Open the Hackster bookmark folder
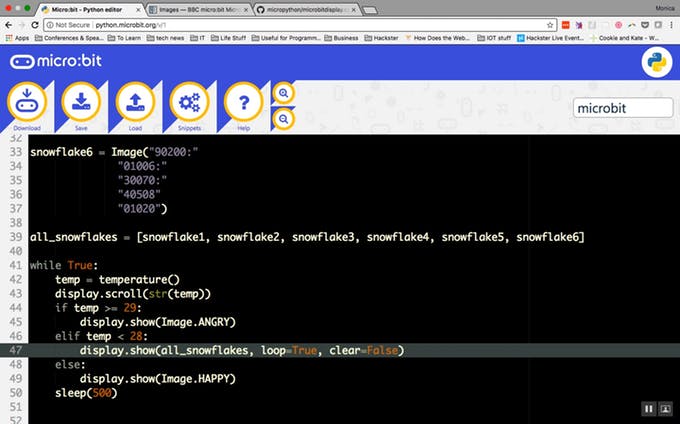 pyautogui.click(x=381, y=38)
